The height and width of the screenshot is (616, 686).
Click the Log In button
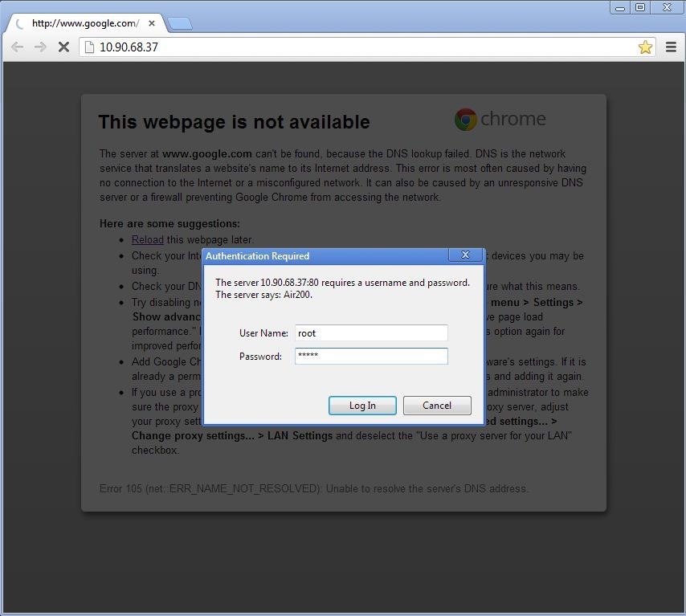[x=362, y=406]
